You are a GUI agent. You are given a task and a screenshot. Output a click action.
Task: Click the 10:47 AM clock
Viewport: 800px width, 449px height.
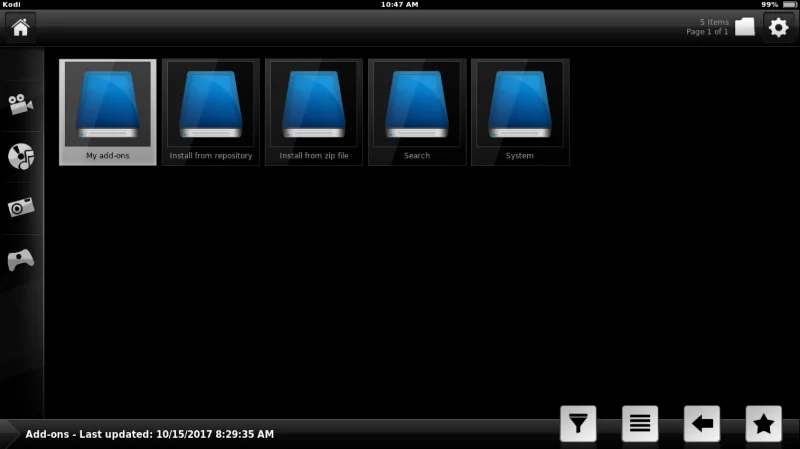pyautogui.click(x=399, y=5)
